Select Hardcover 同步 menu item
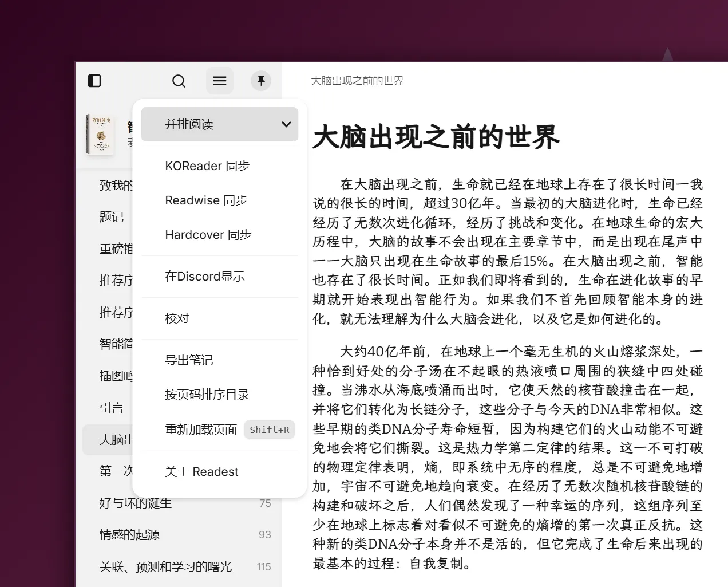Screen dimensions: 728x587 point(208,235)
